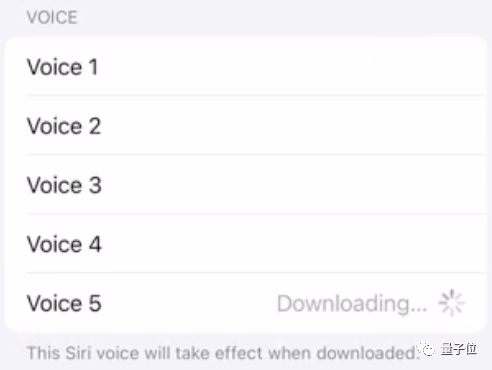The height and width of the screenshot is (370, 492).
Task: Click the divider between Voice 1 and Voice 2
Action: [x=256, y=96]
